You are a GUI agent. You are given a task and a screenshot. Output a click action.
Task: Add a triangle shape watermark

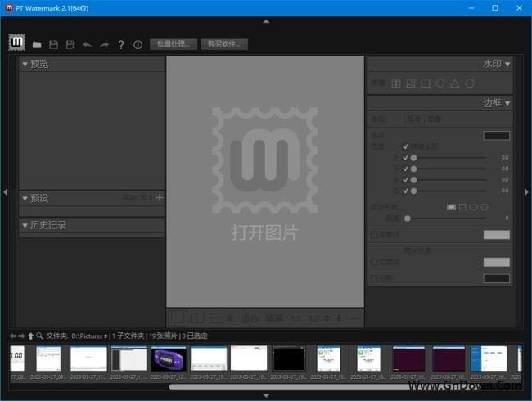(x=455, y=83)
